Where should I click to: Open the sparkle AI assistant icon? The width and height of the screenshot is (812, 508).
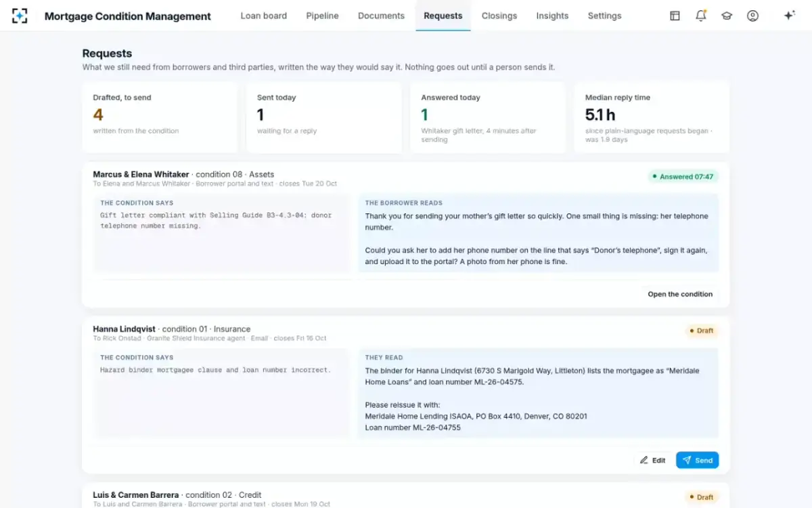(789, 16)
